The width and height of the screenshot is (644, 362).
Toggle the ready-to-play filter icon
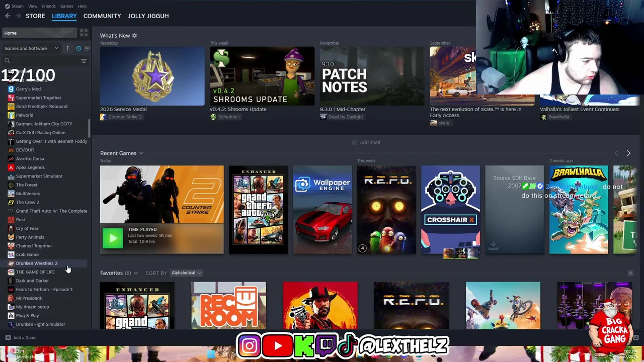(87, 48)
